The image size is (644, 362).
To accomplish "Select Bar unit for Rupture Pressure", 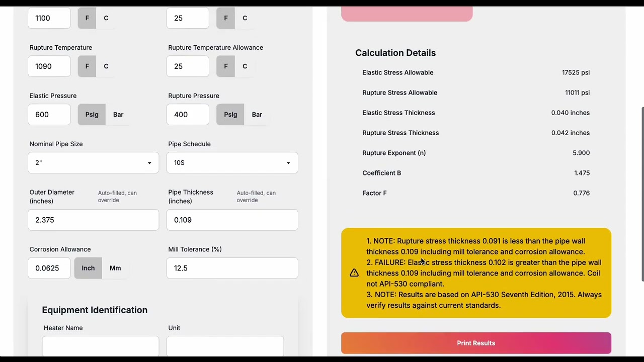I will (257, 115).
